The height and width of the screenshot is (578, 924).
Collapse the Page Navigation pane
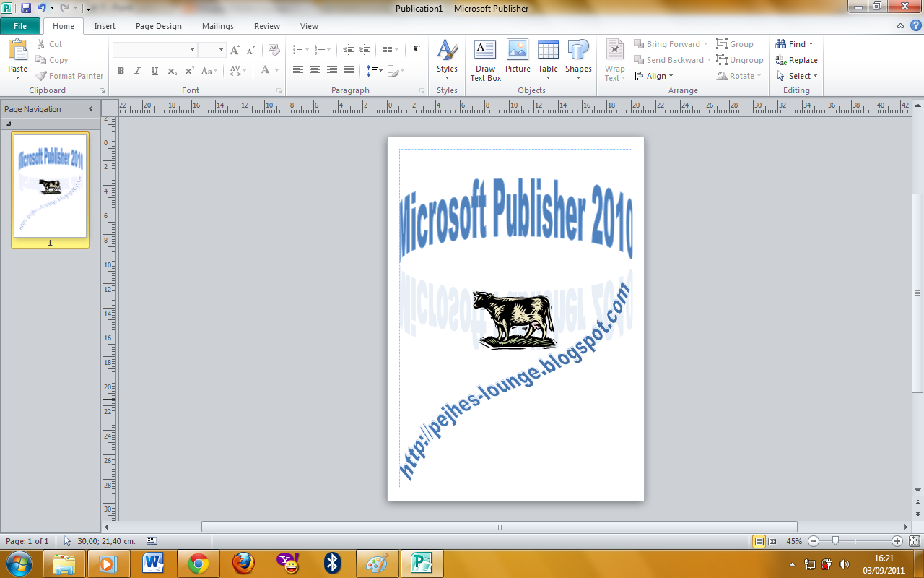click(91, 109)
